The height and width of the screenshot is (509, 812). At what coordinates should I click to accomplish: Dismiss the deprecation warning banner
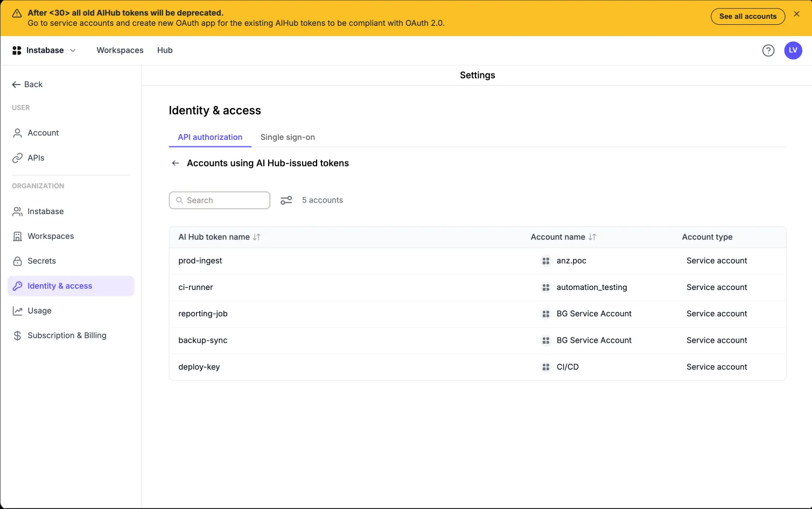click(796, 14)
